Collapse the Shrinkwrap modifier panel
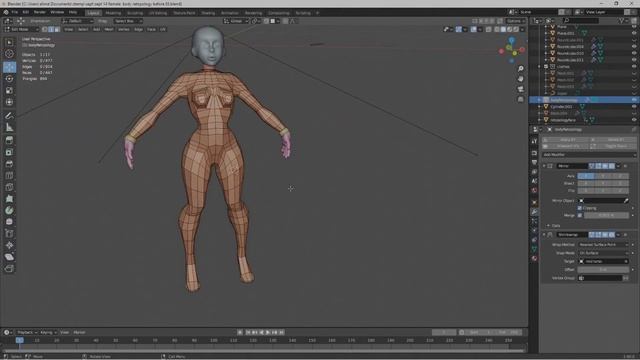This screenshot has width=640, height=360. pyautogui.click(x=544, y=235)
